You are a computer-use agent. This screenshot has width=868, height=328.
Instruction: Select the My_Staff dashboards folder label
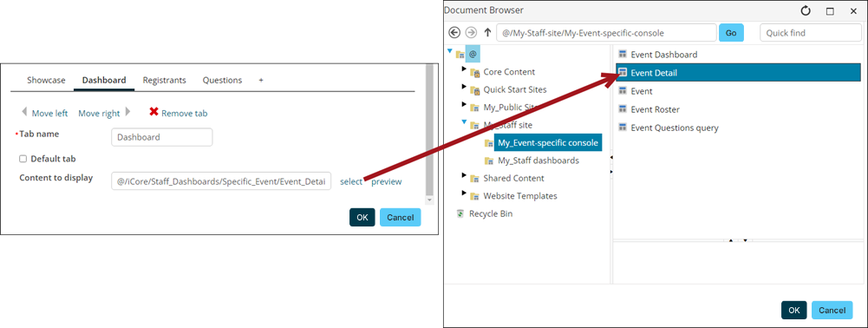[538, 161]
